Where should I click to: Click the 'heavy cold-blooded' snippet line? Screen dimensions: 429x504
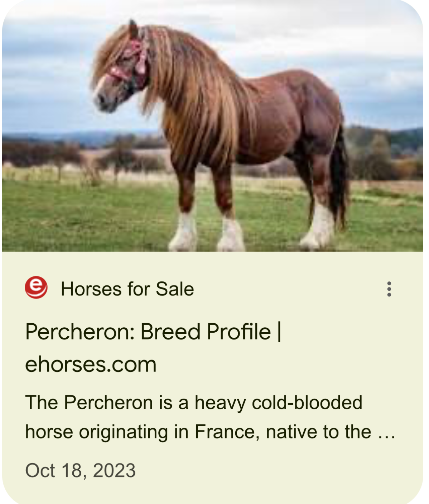[194, 402]
